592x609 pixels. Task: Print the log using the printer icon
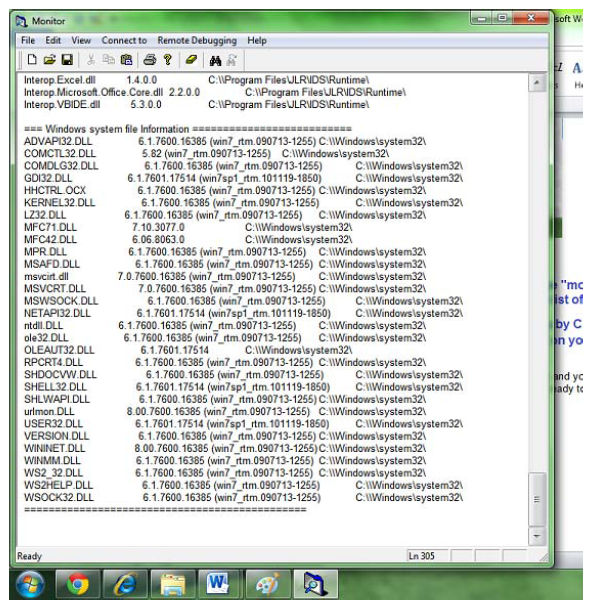pyautogui.click(x=150, y=60)
